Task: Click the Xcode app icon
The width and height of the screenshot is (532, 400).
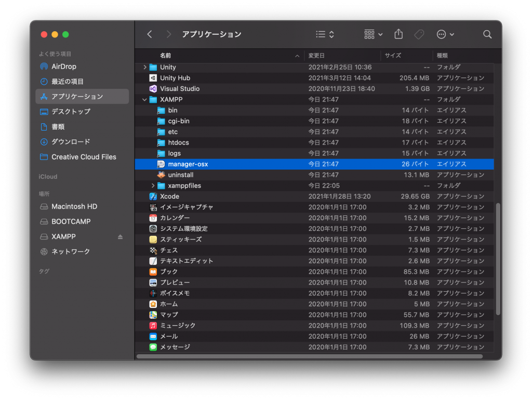Action: click(153, 197)
